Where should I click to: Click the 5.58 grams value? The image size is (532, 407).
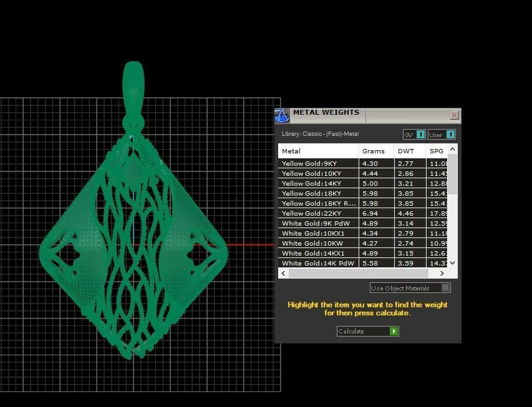(x=370, y=263)
